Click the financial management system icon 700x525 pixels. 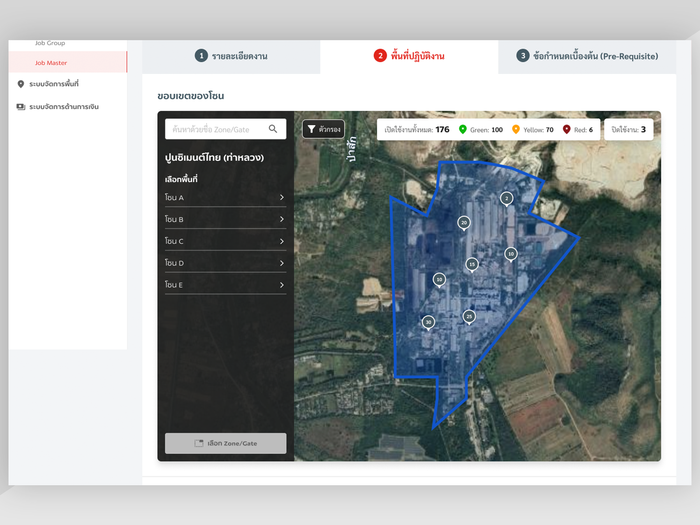tap(21, 107)
